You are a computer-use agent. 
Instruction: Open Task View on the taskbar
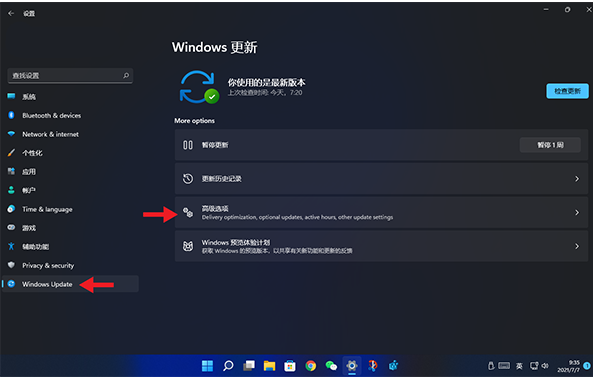coord(249,366)
